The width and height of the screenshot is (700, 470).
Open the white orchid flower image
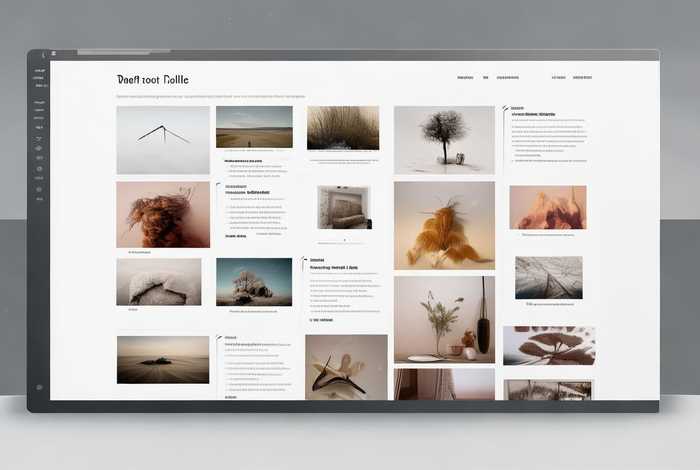tap(346, 367)
